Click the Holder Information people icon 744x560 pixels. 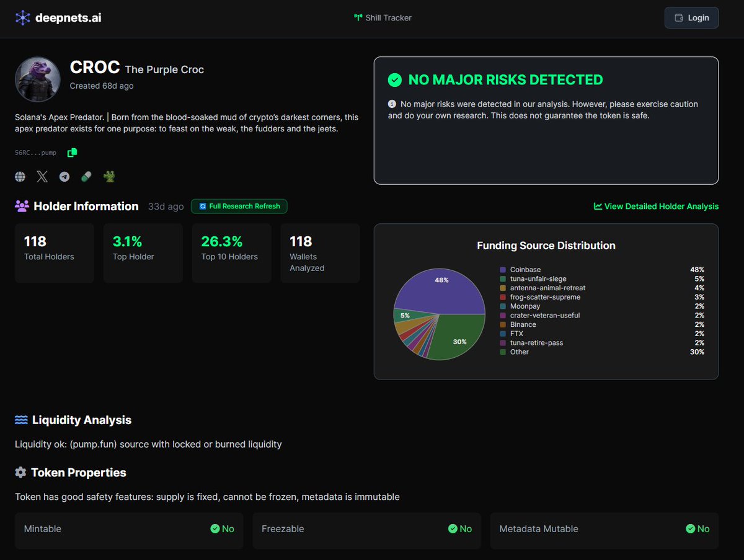tap(22, 206)
